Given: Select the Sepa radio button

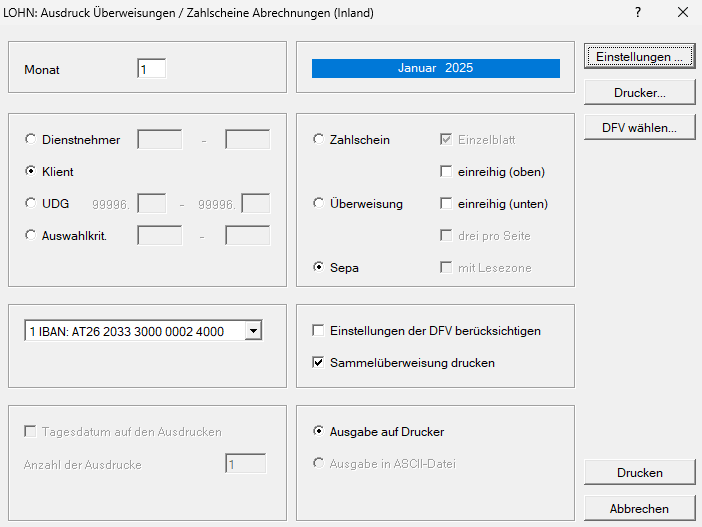Looking at the screenshot, I should tap(319, 268).
